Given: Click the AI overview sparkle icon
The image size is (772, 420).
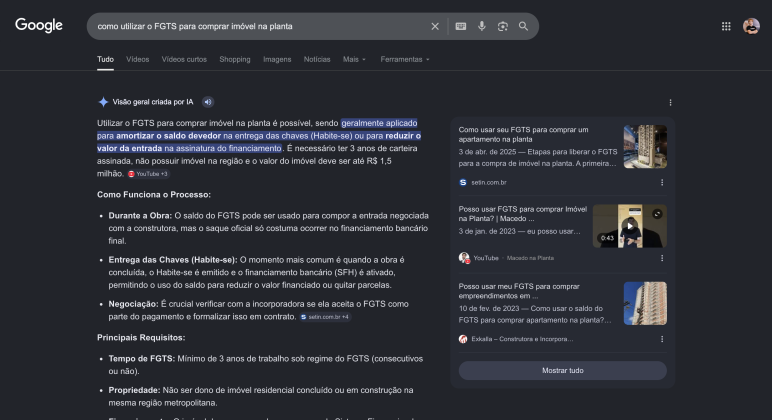Looking at the screenshot, I should (x=103, y=102).
